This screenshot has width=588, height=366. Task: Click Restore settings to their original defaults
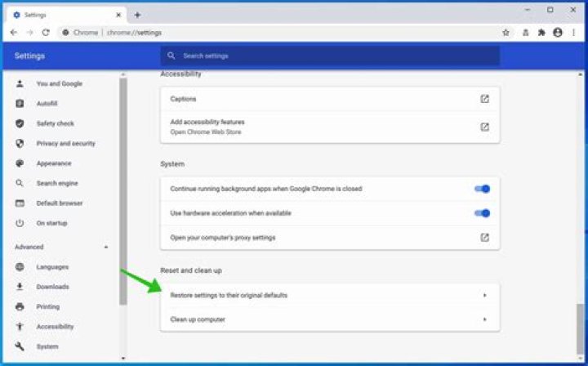[330, 296]
